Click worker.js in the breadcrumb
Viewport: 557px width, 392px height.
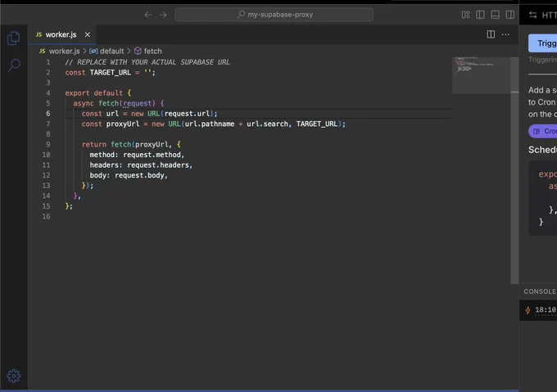click(x=64, y=51)
